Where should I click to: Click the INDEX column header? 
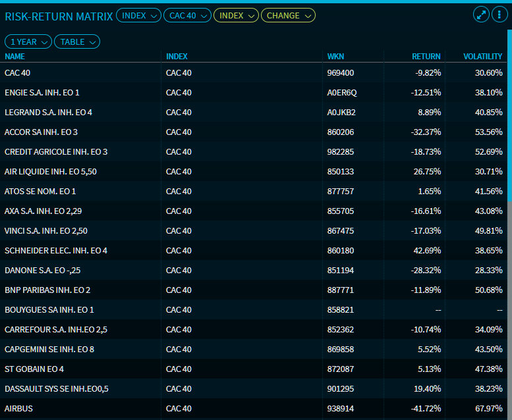coord(177,57)
